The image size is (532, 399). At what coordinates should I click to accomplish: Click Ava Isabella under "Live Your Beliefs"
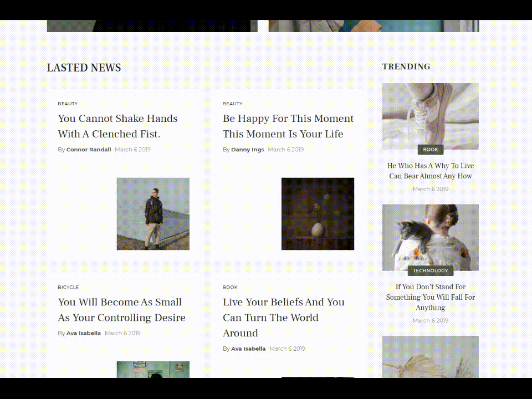tap(248, 349)
